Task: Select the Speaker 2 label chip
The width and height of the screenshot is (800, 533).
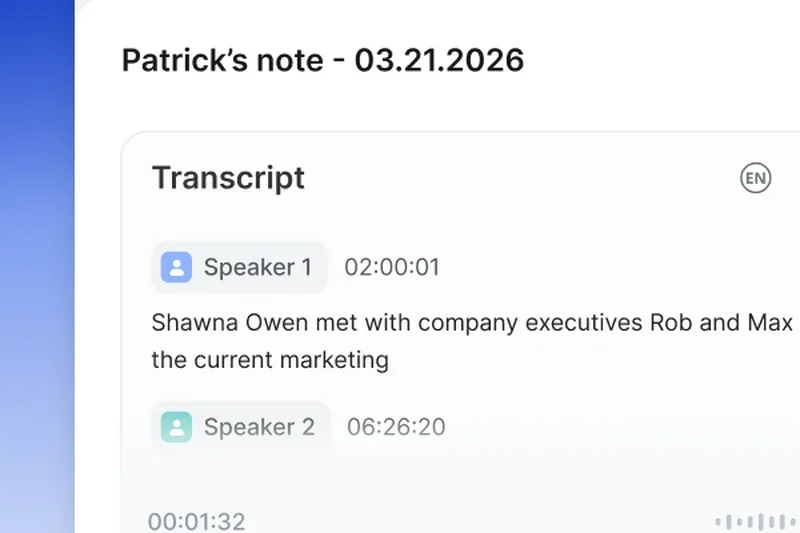Action: (x=241, y=427)
